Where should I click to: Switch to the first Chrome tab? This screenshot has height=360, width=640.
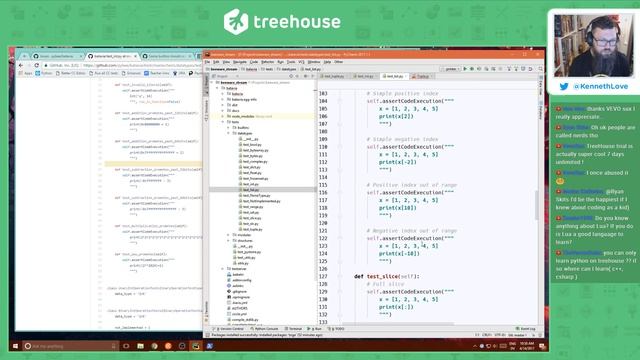pos(57,56)
